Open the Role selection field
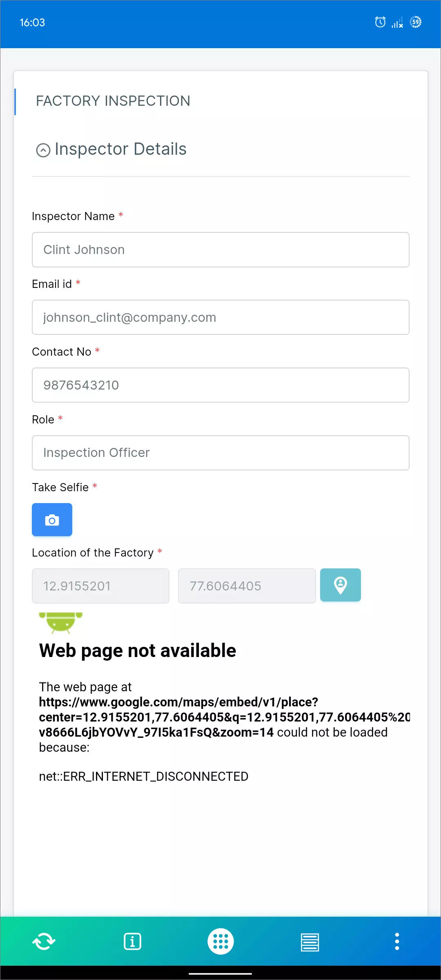The image size is (441, 980). pos(220,453)
